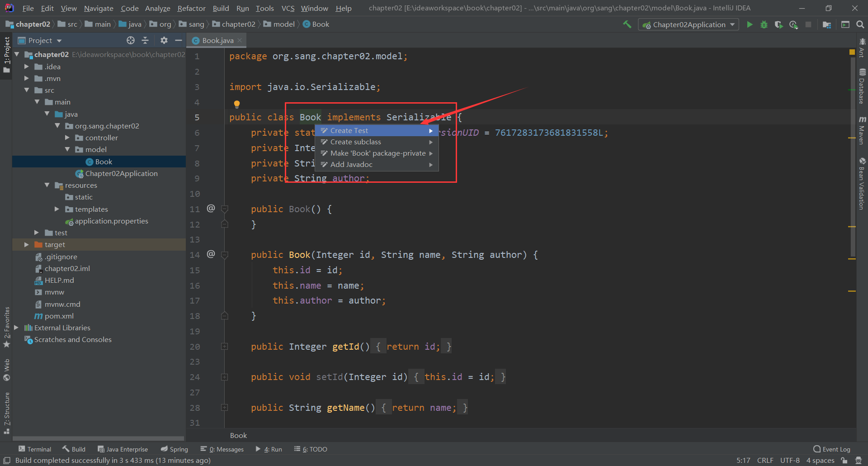Open the Database side tool window

(x=862, y=86)
